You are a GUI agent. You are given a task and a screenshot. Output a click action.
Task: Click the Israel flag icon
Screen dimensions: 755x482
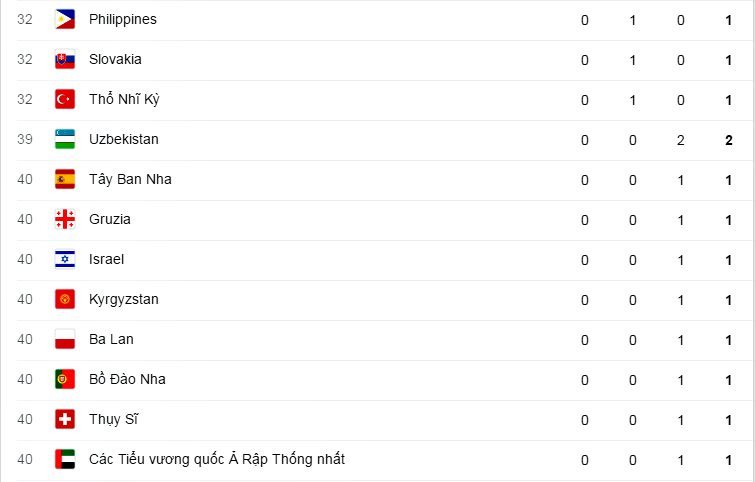click(65, 259)
